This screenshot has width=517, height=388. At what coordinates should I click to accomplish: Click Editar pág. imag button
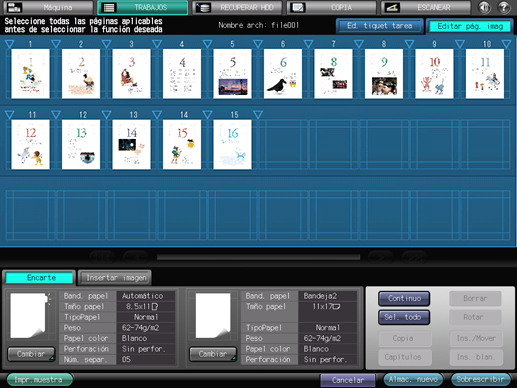click(470, 26)
